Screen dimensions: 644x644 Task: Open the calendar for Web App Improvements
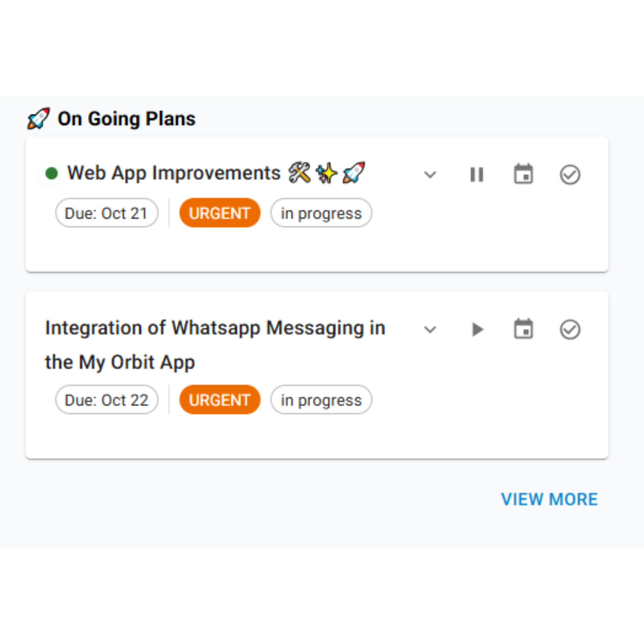(x=523, y=174)
